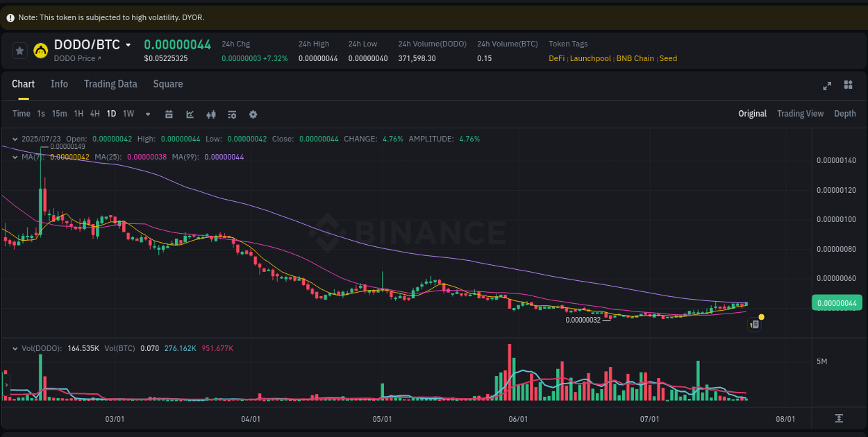Viewport: 868px width, 437px height.
Task: Click the order marker icon near the latest candle
Action: click(x=754, y=324)
